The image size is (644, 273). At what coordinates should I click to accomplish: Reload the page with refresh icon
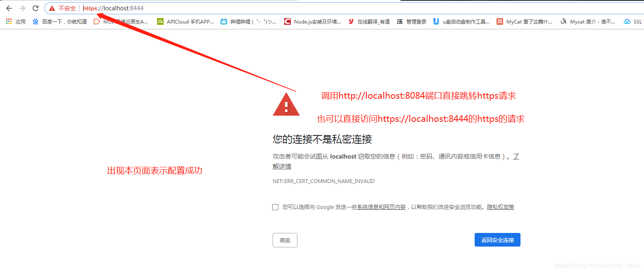pos(36,8)
